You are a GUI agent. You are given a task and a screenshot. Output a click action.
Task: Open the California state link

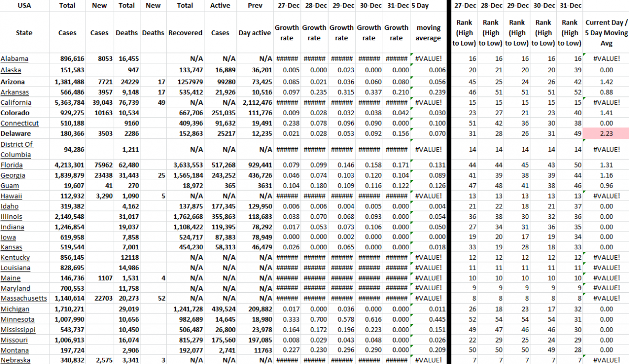pyautogui.click(x=17, y=102)
